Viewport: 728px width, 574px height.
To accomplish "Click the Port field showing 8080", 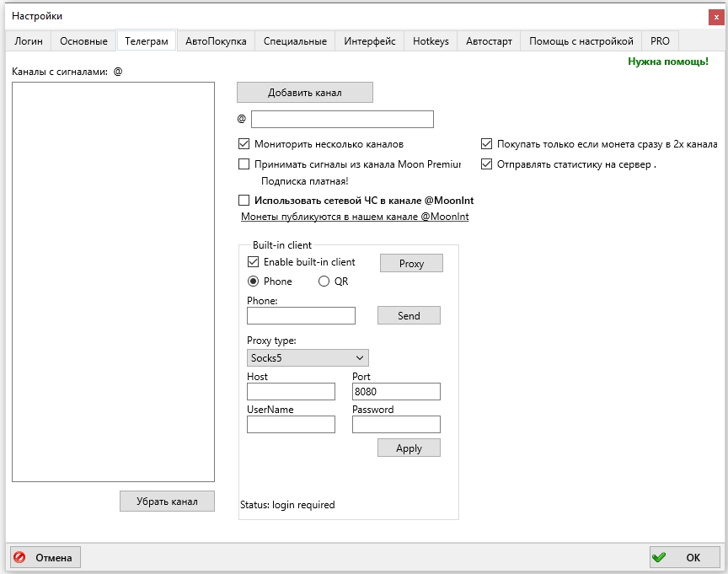I will coord(396,391).
